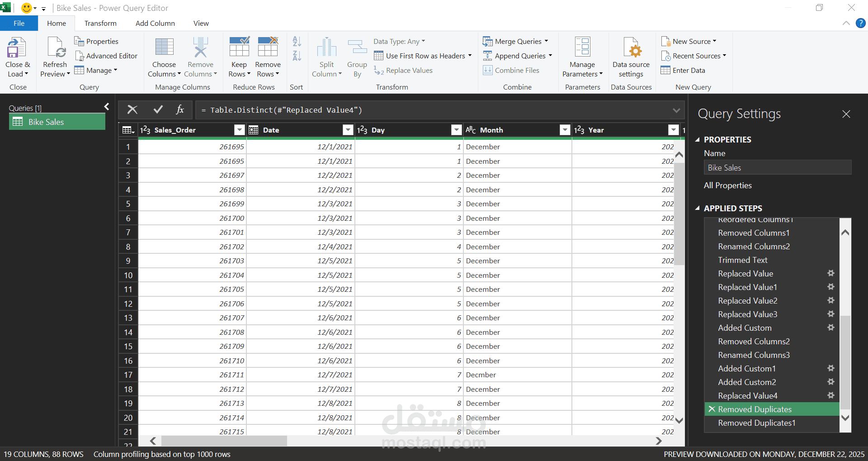This screenshot has height=461, width=868.
Task: Click the Replace Values tool
Action: [x=403, y=70]
